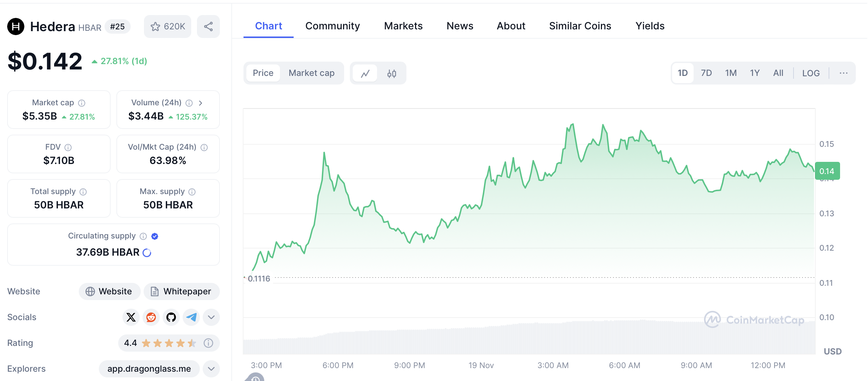
Task: Open the GitHub repository link
Action: (x=171, y=317)
